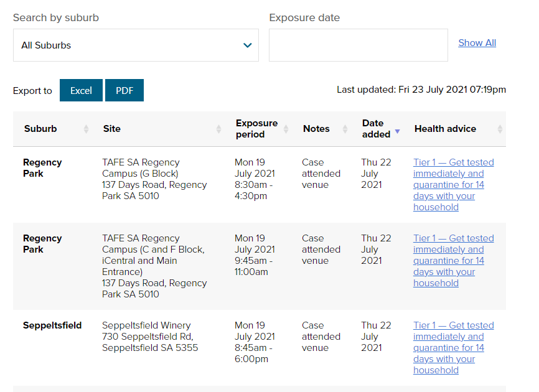Click the PDF export button
This screenshot has width=539, height=392.
pos(124,90)
